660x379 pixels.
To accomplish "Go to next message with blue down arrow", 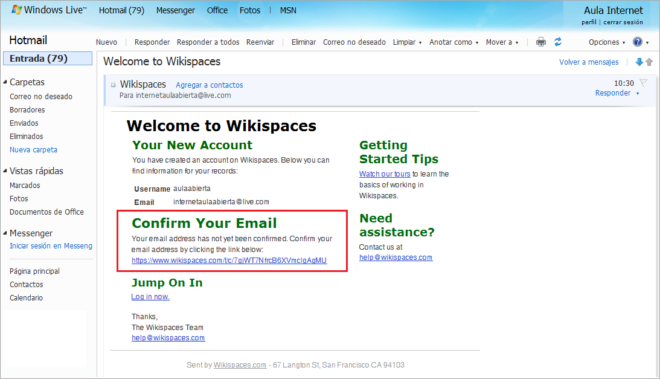I will 639,62.
